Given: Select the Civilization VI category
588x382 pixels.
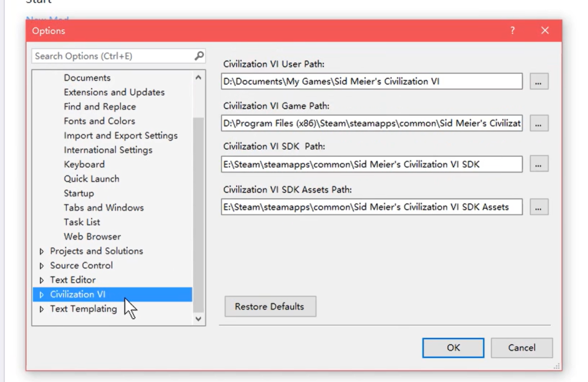Looking at the screenshot, I should [x=113, y=294].
